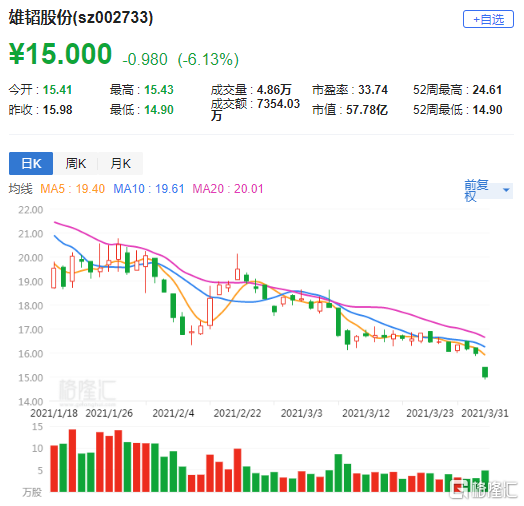This screenshot has height=506, width=524.
Task: Open the 前复权 adjustment dropdown
Action: 488,191
